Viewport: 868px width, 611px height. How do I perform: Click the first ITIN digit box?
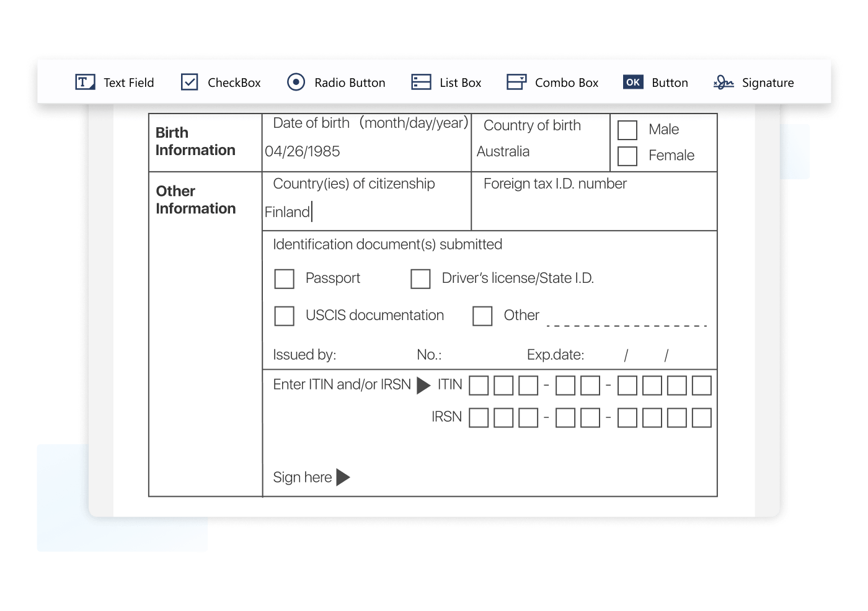coord(479,385)
